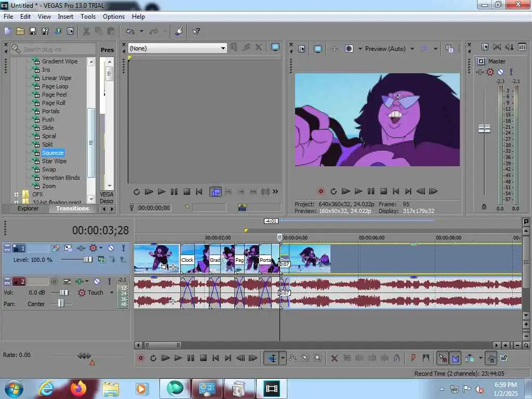532x399 pixels.
Task: Select the Gradient Wipe transition
Action: [60, 61]
